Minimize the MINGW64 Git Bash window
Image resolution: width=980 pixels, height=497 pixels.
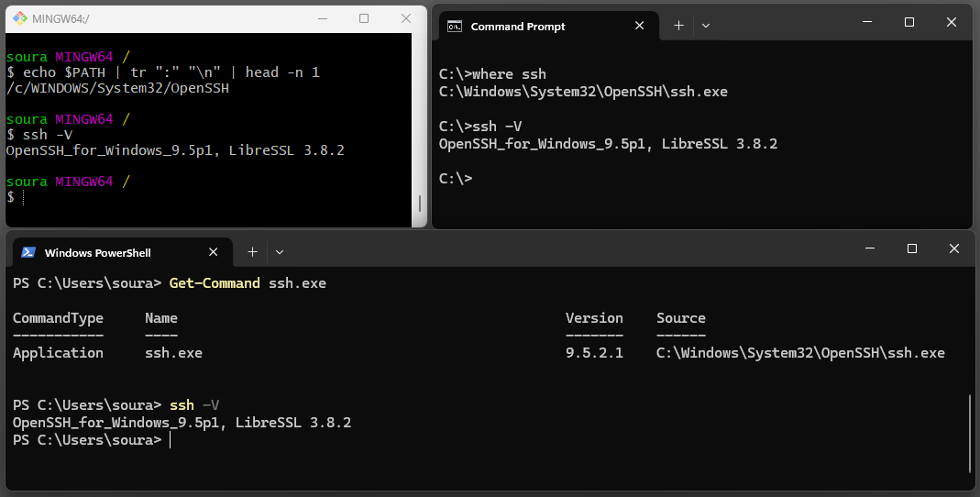[323, 18]
